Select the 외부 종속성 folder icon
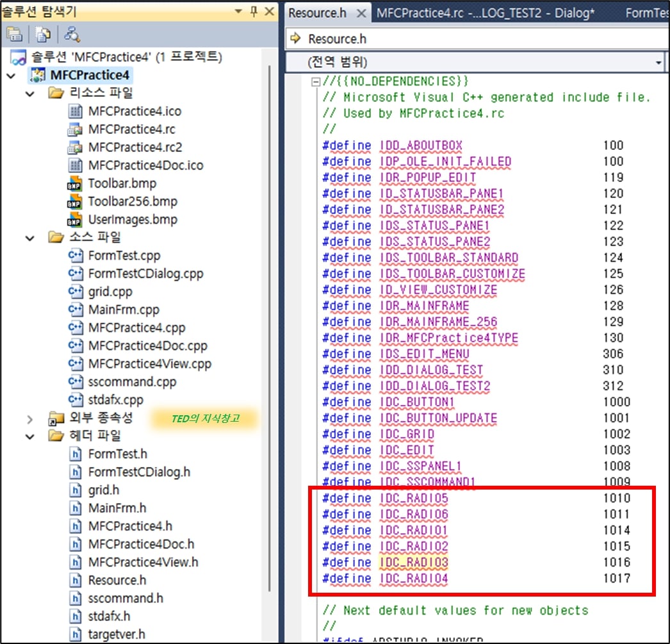The height and width of the screenshot is (644, 670). 56,418
